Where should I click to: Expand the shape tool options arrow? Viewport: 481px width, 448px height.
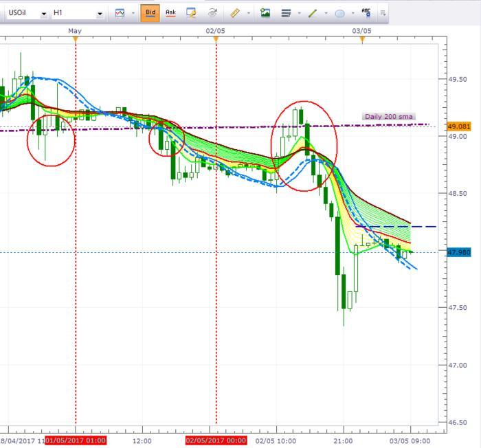353,13
